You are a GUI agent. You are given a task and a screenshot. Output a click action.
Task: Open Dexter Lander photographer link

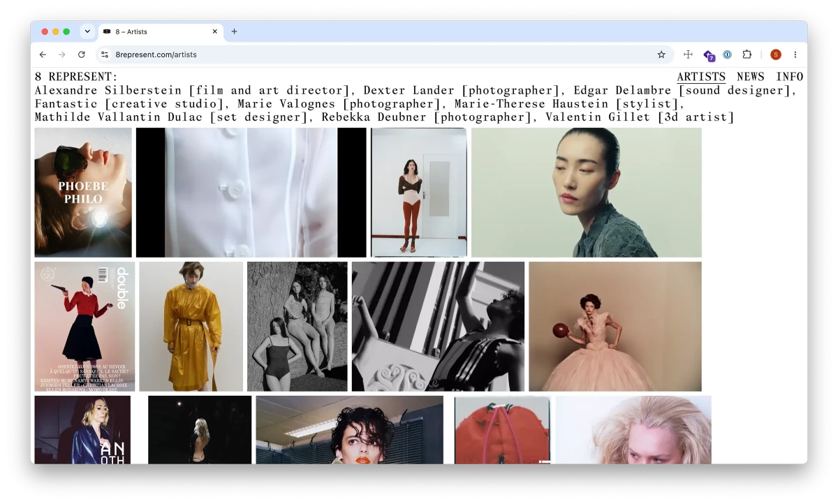pyautogui.click(x=462, y=90)
